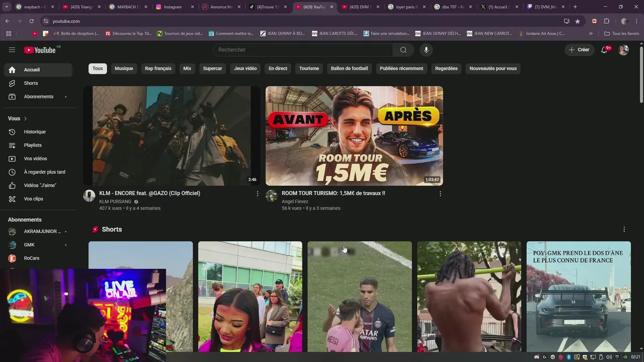
Task: Open the KLM PURSANG channel link
Action: (115, 202)
